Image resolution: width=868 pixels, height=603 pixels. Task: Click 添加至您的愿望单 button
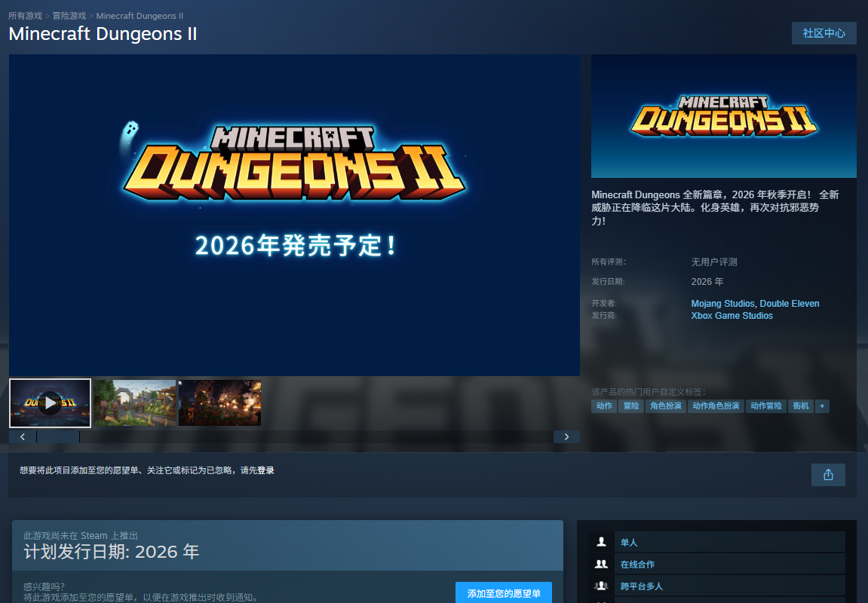[x=503, y=593]
